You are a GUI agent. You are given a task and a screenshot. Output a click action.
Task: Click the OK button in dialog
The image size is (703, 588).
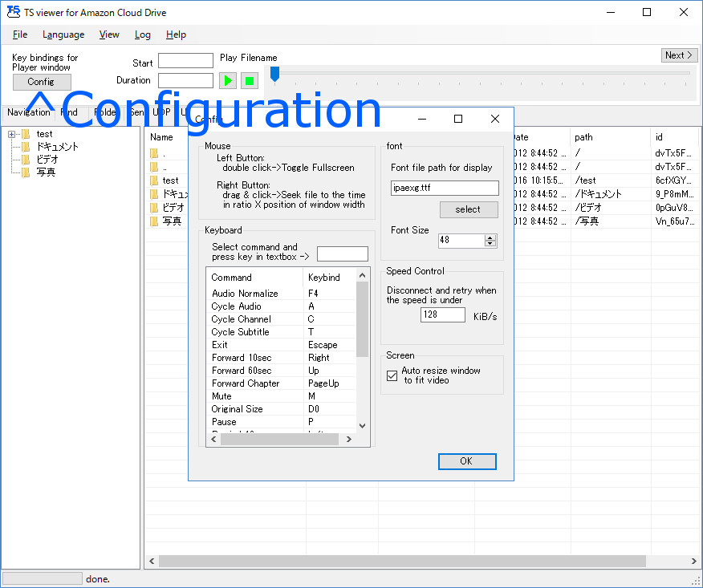467,461
